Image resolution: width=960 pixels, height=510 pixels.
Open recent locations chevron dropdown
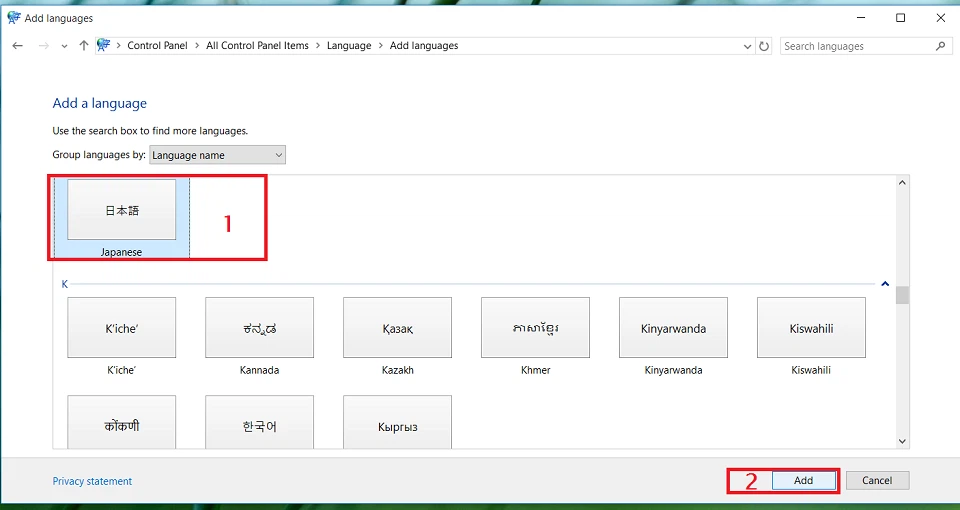click(x=64, y=46)
